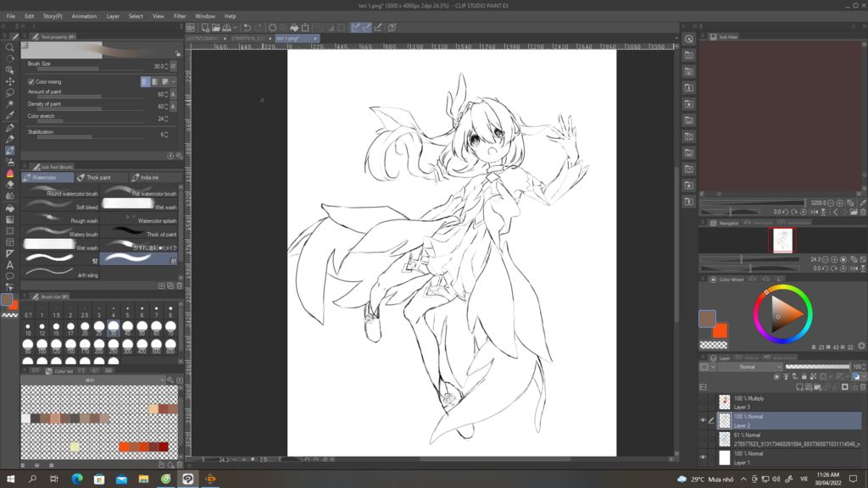
Task: Toggle transparent color swatch below color tools
Action: coord(10,315)
